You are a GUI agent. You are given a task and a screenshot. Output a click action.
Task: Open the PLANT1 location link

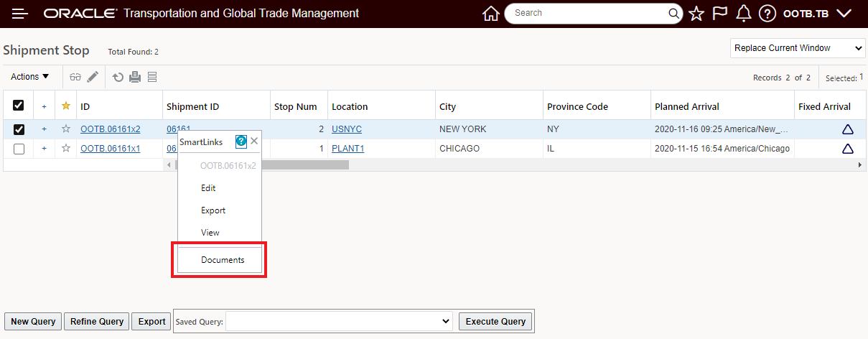point(348,149)
